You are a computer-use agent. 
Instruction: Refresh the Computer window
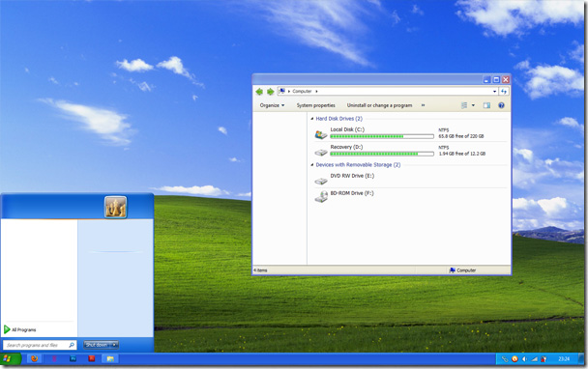[x=504, y=91]
